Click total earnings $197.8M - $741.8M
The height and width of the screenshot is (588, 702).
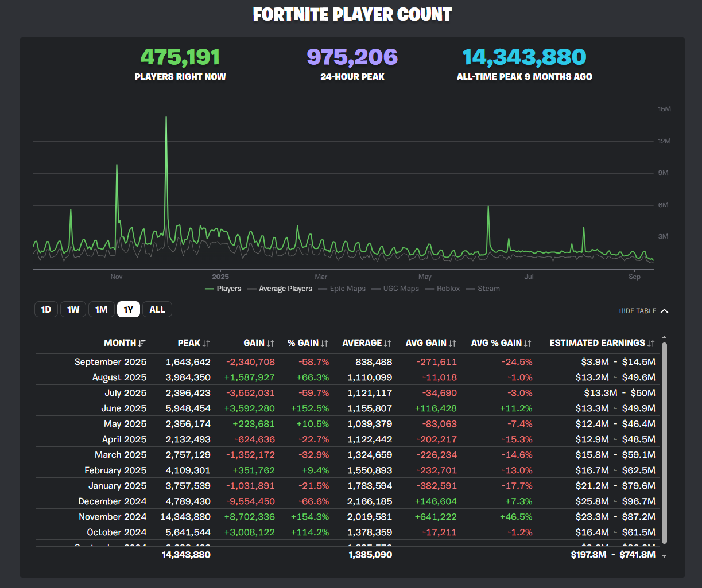(613, 555)
